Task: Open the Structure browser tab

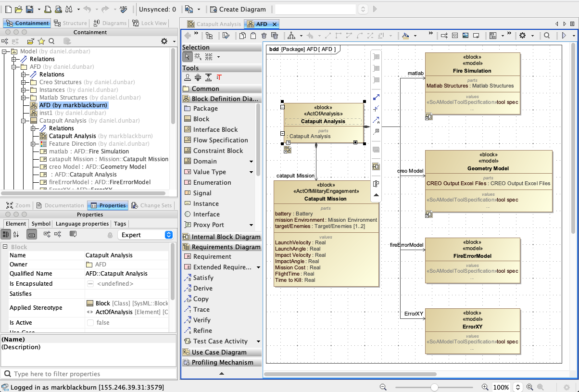Action: coord(71,23)
